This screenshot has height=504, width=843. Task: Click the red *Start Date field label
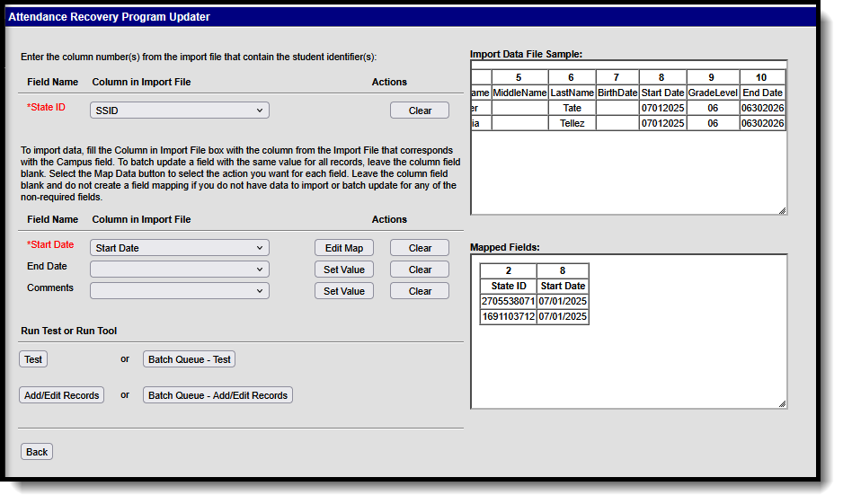tap(50, 244)
